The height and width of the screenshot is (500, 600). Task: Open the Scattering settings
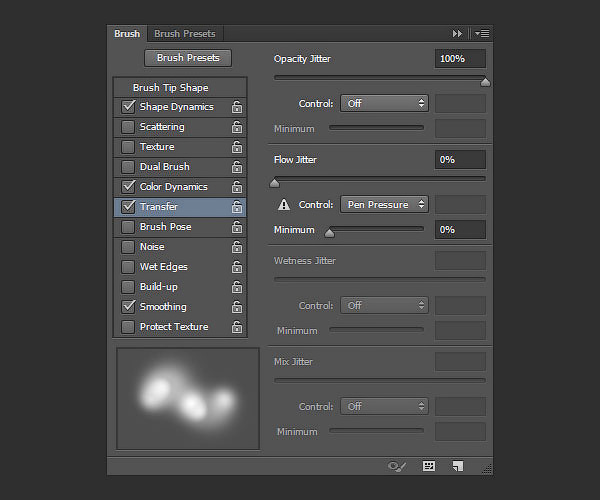point(162,127)
